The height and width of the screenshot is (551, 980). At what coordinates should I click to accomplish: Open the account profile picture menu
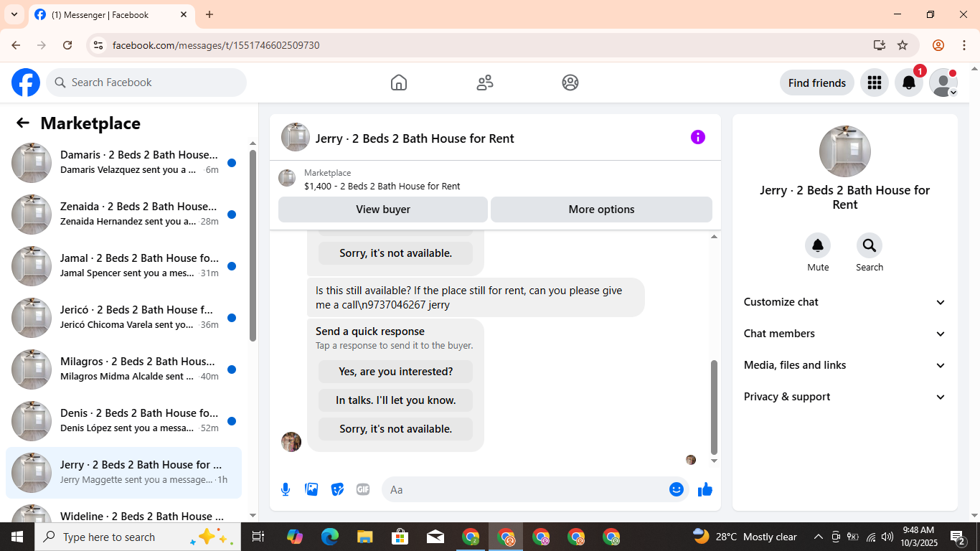click(943, 83)
